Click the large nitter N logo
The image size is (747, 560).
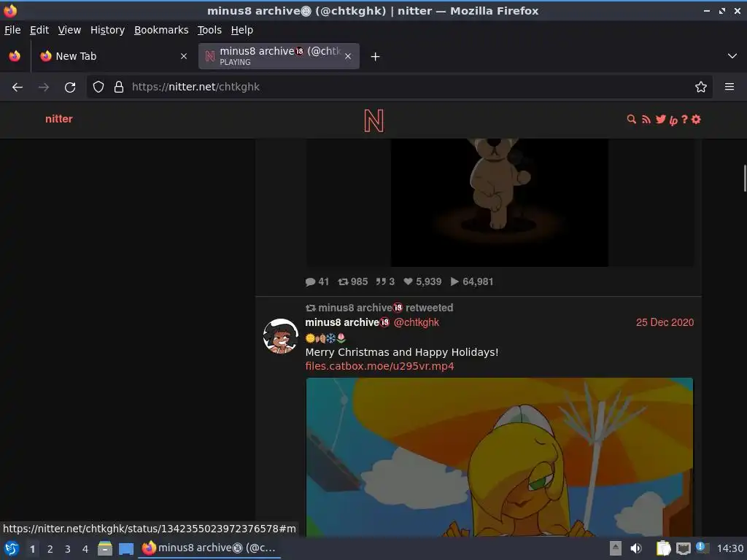(373, 120)
